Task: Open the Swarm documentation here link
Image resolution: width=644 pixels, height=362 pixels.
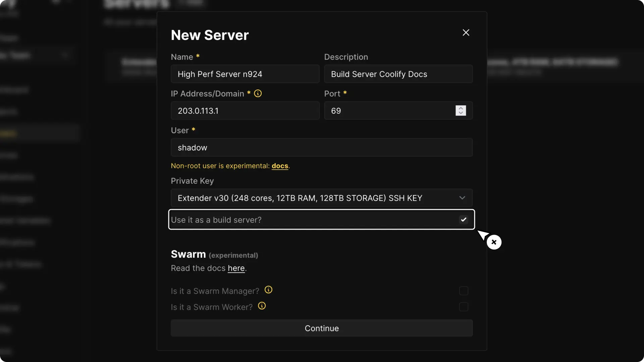Action: point(236,268)
